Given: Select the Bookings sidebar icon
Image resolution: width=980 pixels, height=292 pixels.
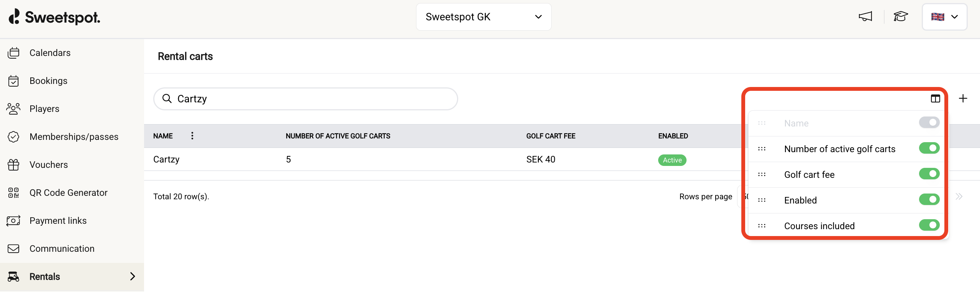Looking at the screenshot, I should [x=13, y=80].
